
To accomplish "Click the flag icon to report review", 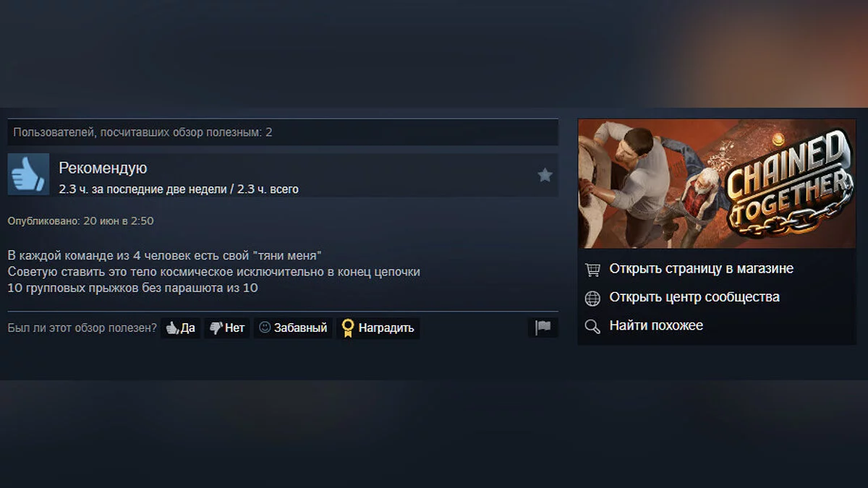I will [542, 328].
